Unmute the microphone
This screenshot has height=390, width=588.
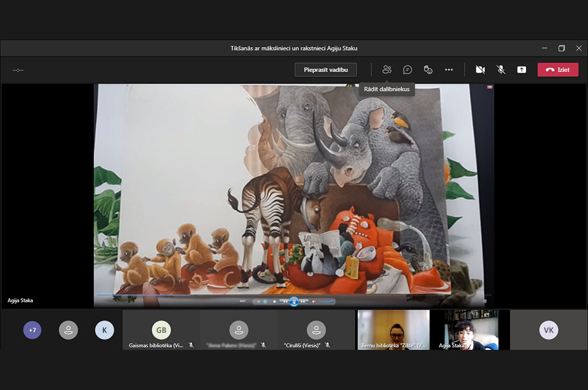[501, 69]
